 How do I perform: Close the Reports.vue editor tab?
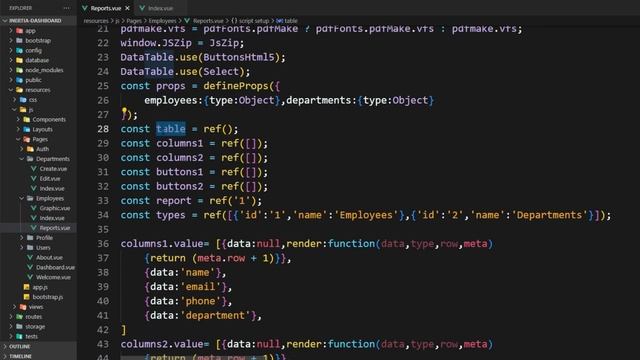(127, 8)
